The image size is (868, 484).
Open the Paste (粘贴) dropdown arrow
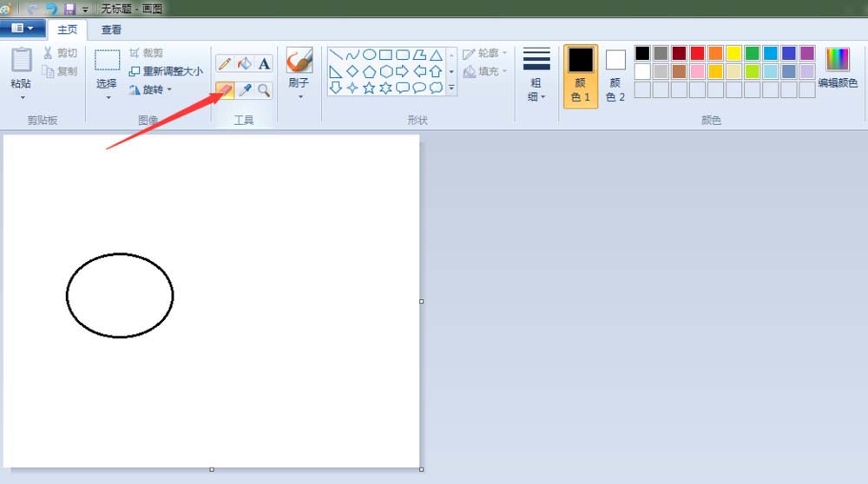(x=23, y=97)
